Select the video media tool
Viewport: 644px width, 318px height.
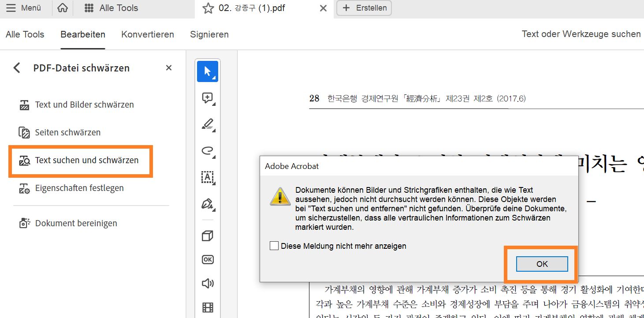[206, 307]
